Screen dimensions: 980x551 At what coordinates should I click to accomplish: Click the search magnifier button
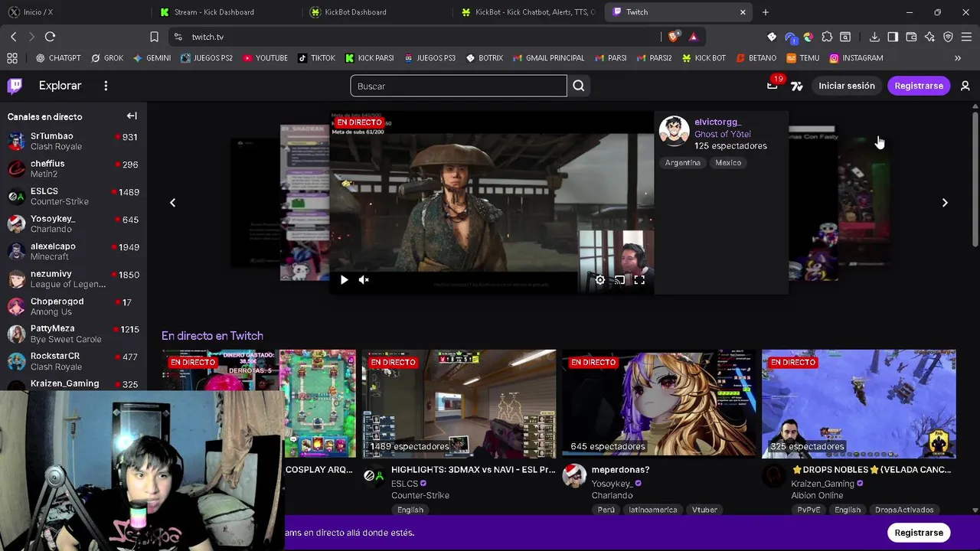(579, 86)
